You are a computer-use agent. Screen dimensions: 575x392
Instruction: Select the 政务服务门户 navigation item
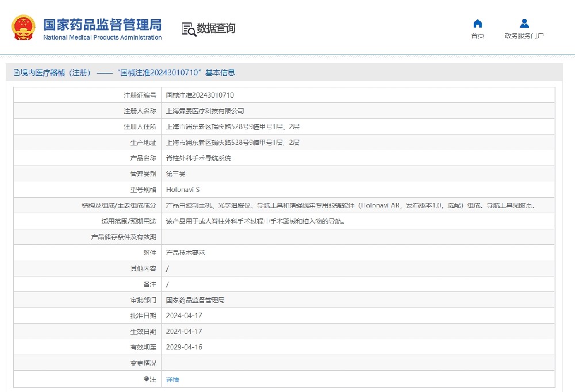pyautogui.click(x=524, y=29)
